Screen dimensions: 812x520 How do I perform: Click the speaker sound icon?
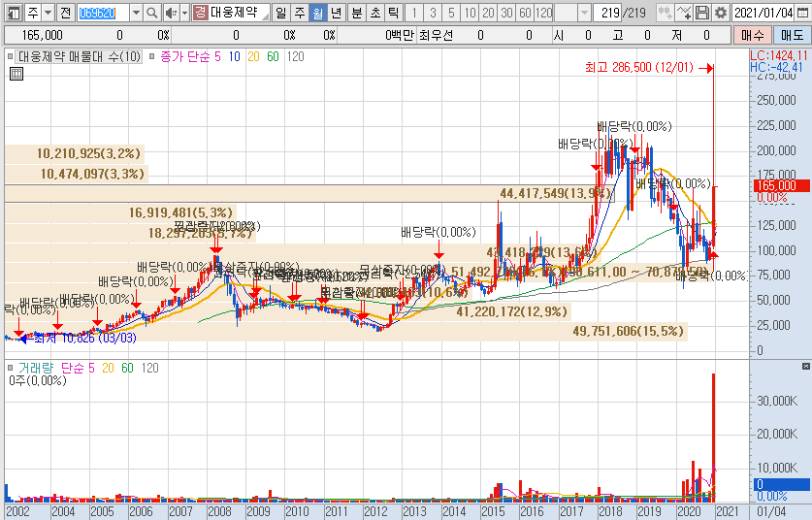170,13
